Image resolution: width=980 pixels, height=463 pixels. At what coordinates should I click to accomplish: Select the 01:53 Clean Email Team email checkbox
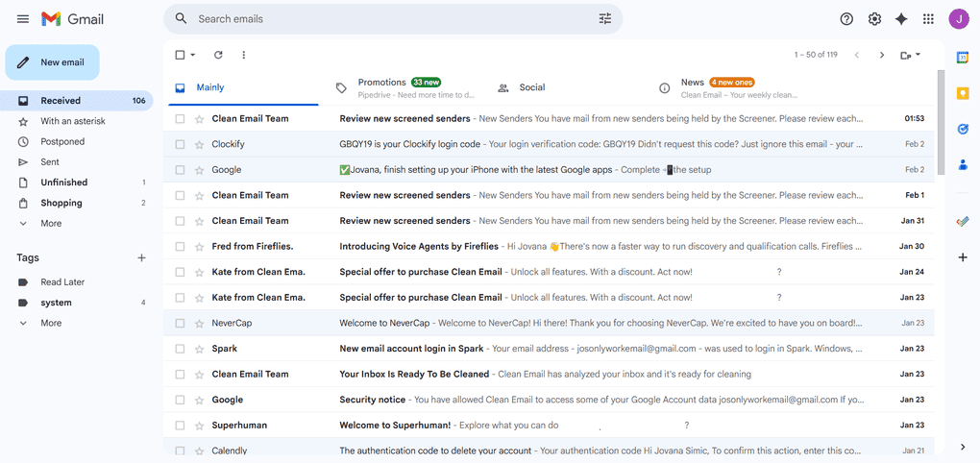click(x=180, y=119)
